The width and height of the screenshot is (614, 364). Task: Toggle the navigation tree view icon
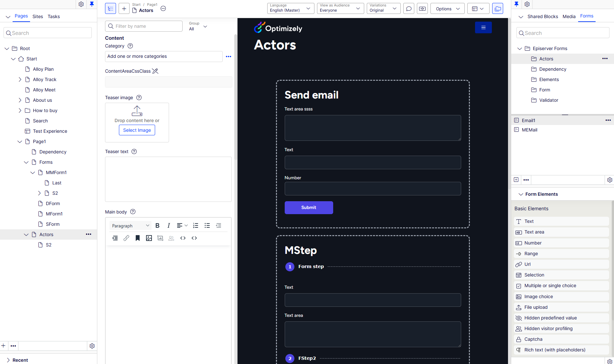pyautogui.click(x=111, y=8)
